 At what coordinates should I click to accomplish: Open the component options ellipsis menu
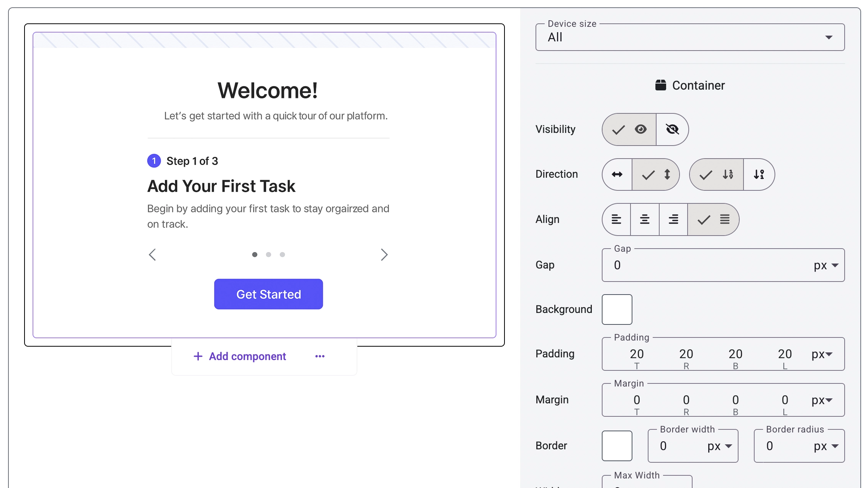tap(320, 356)
